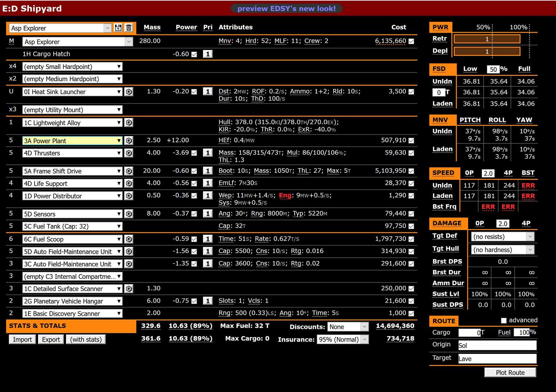This screenshot has width=556, height=392.
Task: Change priority box of 6C Fuel Scoop
Action: (x=208, y=239)
